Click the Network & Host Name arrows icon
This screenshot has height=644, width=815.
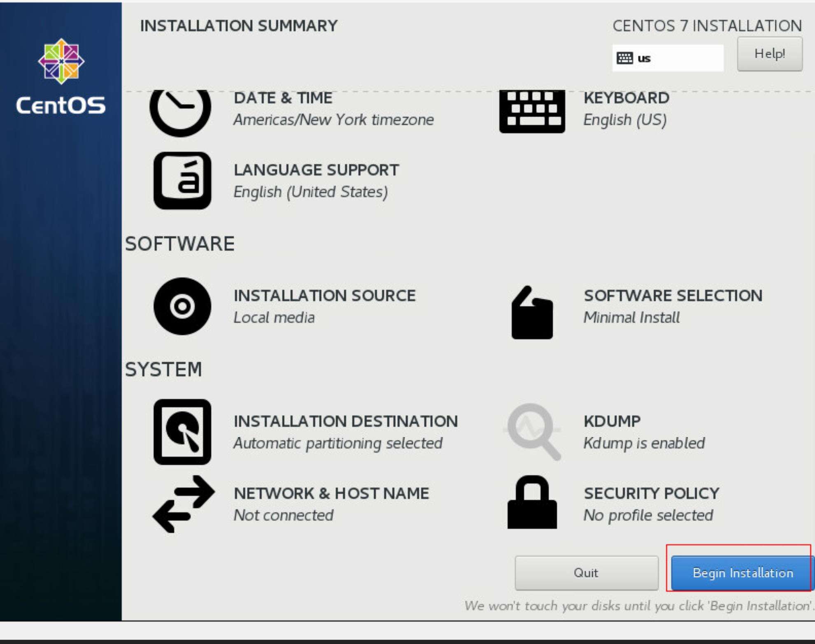183,504
